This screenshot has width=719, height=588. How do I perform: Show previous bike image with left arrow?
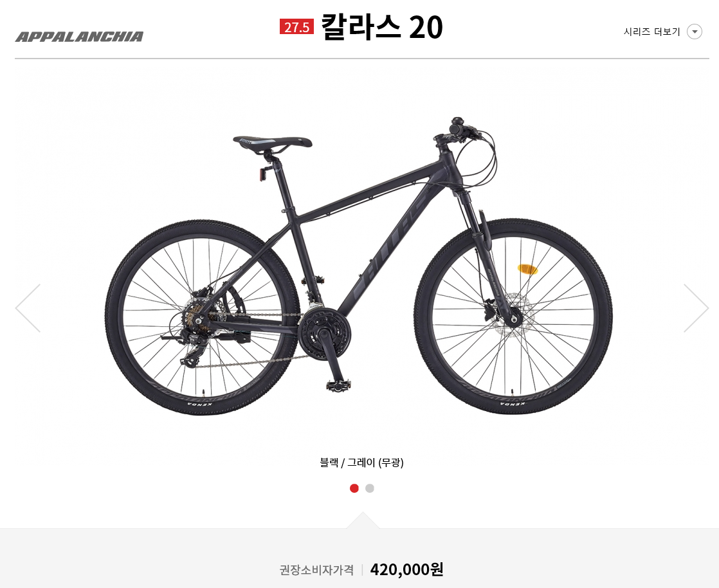tap(28, 308)
